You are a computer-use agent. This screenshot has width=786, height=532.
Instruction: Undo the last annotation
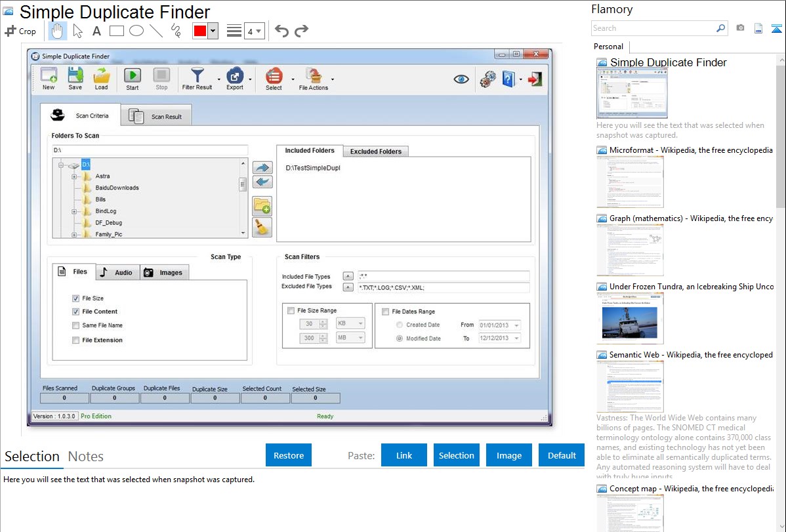point(281,31)
